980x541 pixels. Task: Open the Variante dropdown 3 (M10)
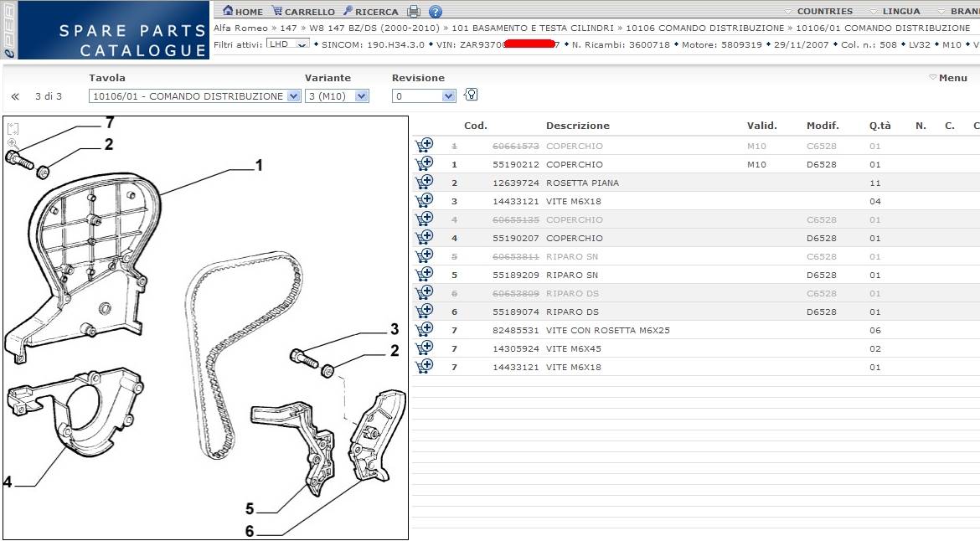tap(337, 96)
